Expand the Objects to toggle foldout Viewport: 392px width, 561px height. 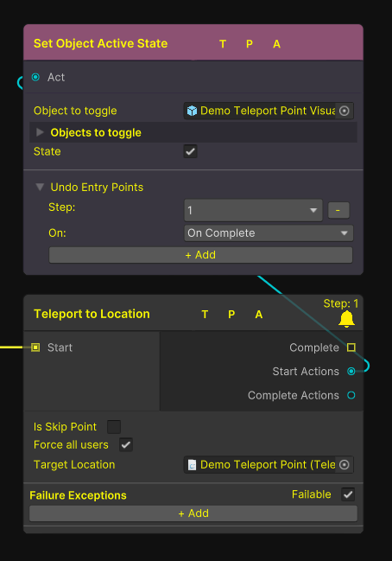click(x=40, y=132)
